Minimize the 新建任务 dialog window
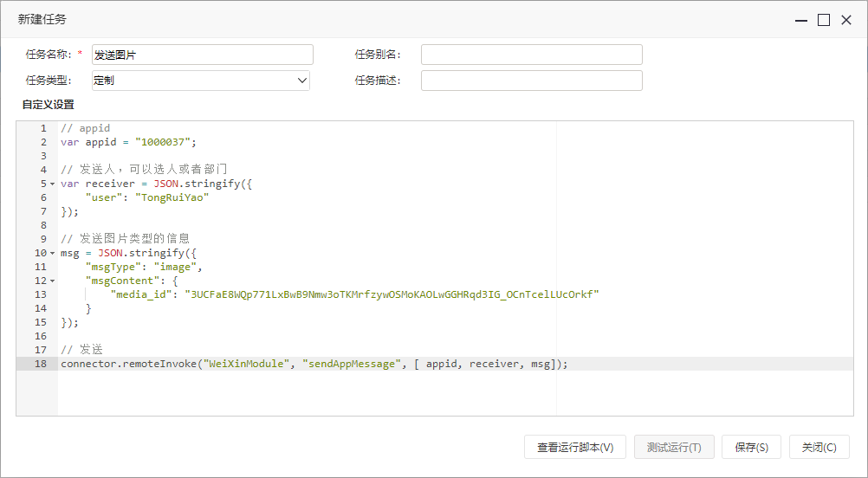 click(x=801, y=21)
